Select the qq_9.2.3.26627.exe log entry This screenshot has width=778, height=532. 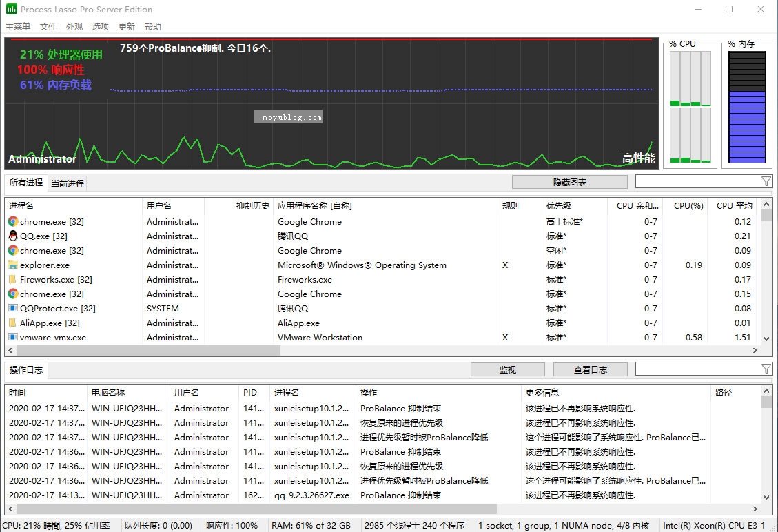[382, 495]
